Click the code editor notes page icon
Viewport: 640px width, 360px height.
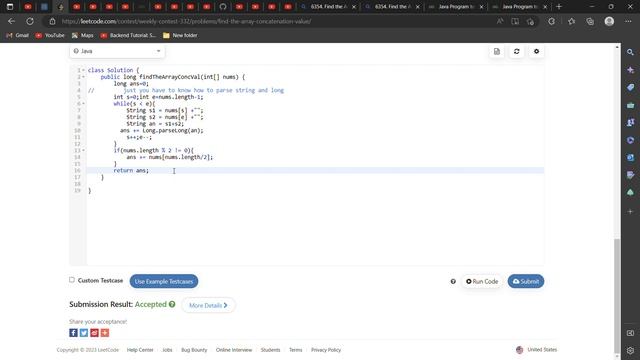coord(497,51)
